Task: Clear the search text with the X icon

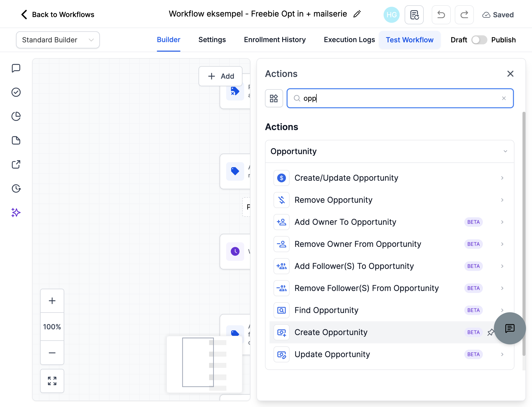Action: pyautogui.click(x=504, y=98)
